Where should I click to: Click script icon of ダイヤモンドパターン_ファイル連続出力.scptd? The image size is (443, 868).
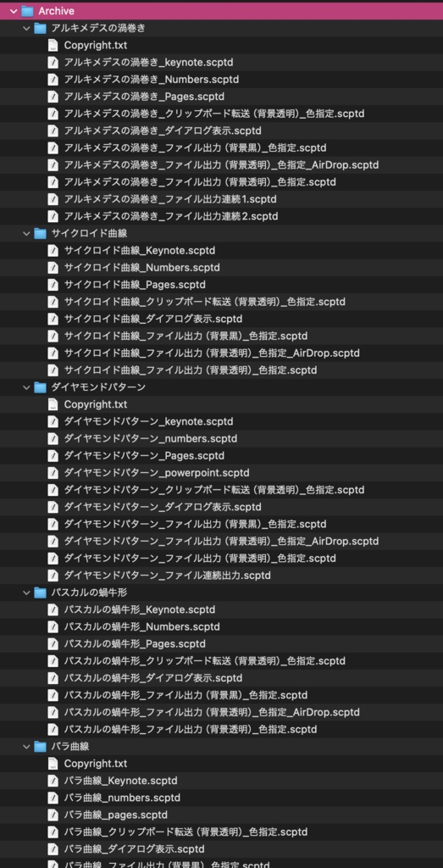53,576
